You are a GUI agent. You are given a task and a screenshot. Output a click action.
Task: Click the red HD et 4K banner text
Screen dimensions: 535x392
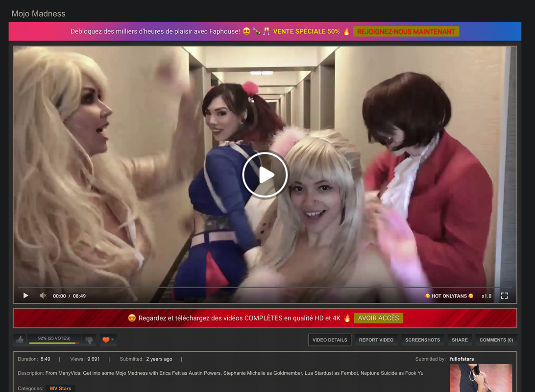240,318
